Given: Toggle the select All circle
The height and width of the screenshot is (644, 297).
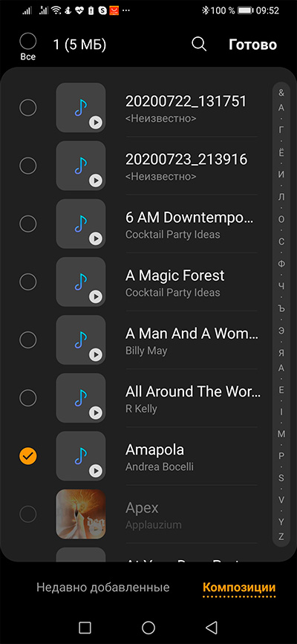Looking at the screenshot, I should 28,42.
